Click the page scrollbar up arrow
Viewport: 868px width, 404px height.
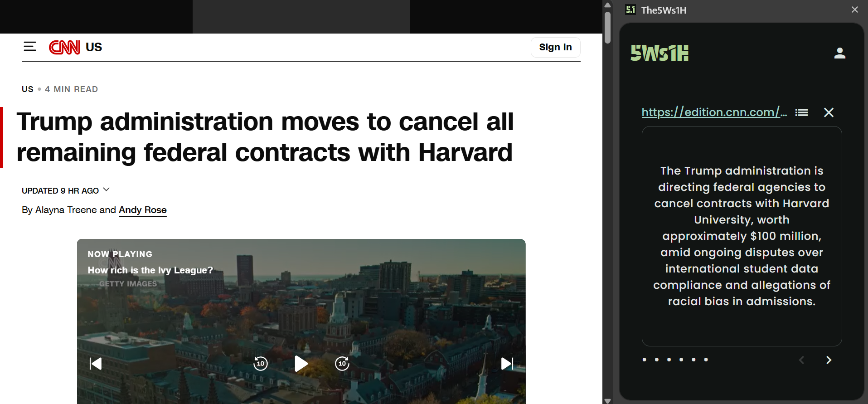tap(608, 5)
